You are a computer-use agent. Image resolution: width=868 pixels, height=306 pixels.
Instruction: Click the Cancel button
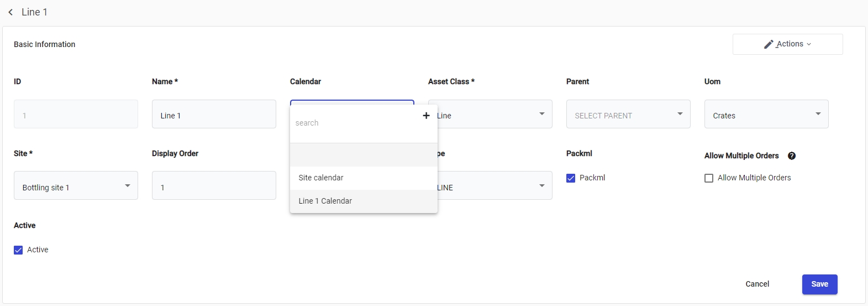tap(757, 284)
